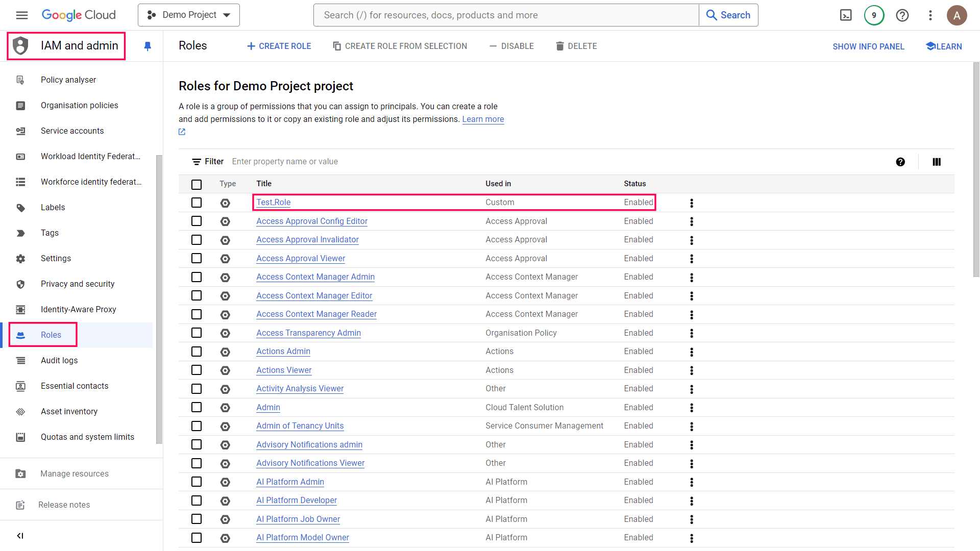Collapse the left sidebar panel

[x=20, y=536]
